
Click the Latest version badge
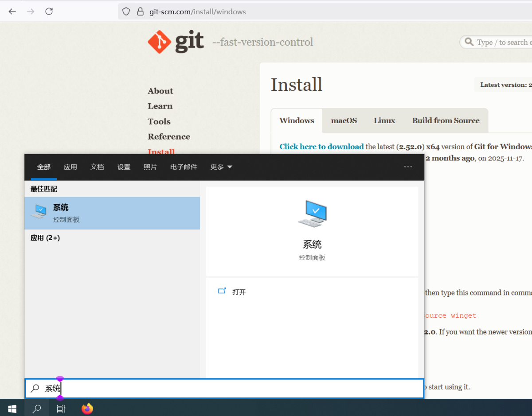503,85
